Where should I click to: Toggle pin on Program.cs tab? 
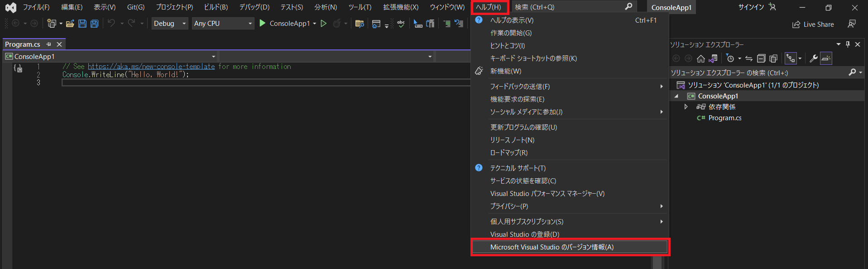48,44
